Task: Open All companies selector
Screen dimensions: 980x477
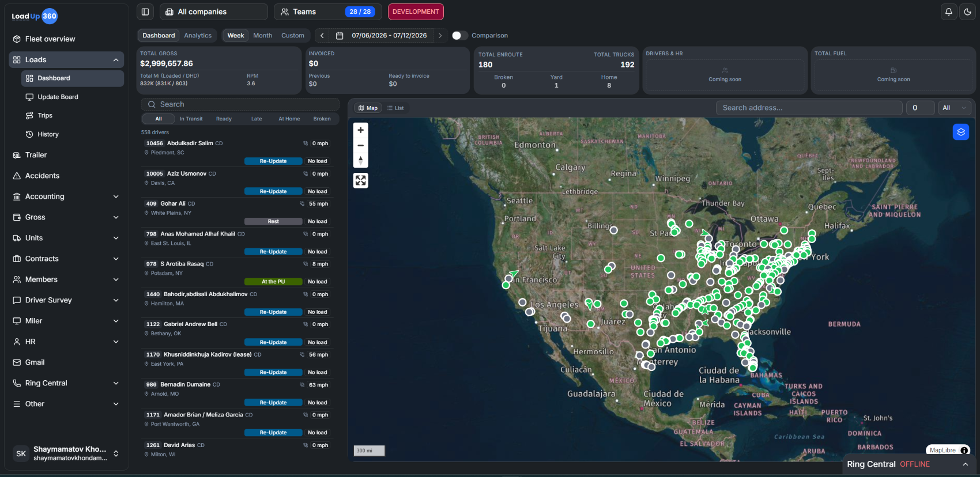Action: point(213,12)
